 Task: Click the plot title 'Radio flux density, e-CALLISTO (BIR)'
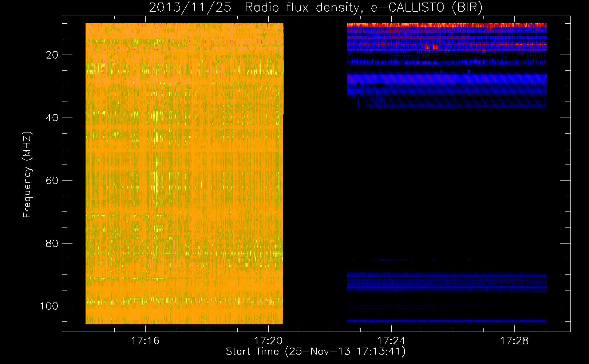[363, 7]
